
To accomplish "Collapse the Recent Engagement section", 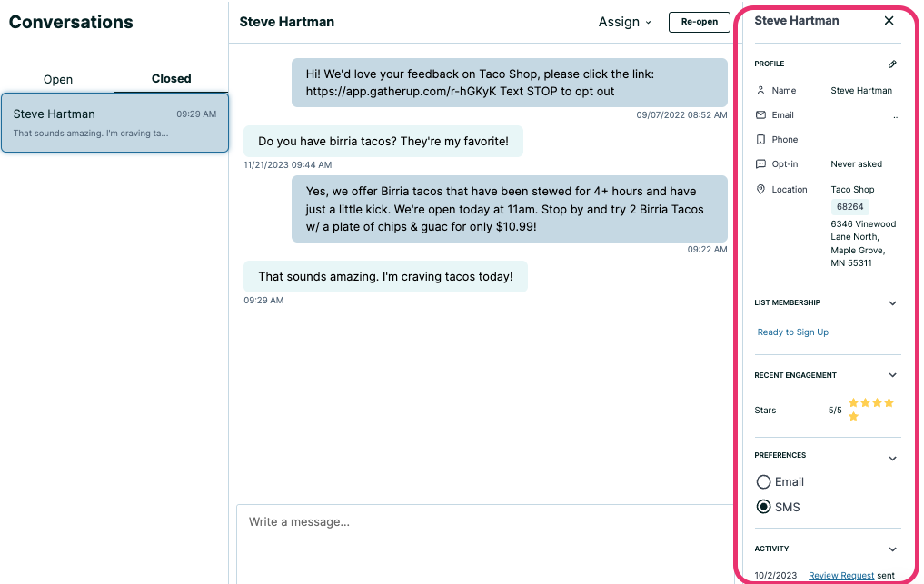I will [891, 375].
